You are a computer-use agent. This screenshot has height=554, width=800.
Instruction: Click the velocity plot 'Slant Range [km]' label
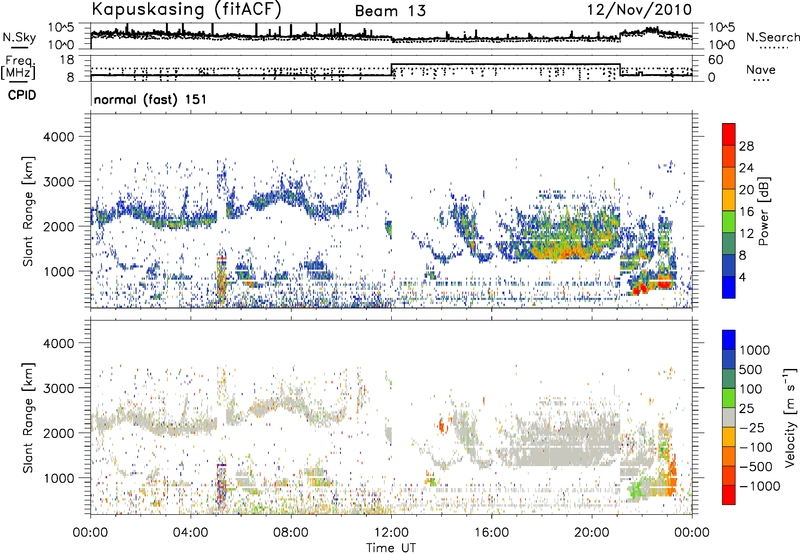tap(28, 417)
